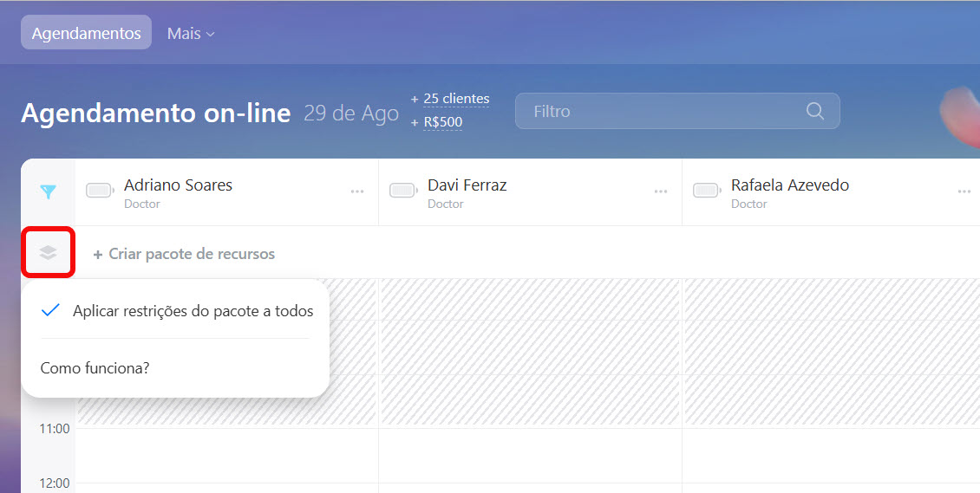This screenshot has height=493, width=980.
Task: Select the Como funciona? menu entry
Action: 95,368
